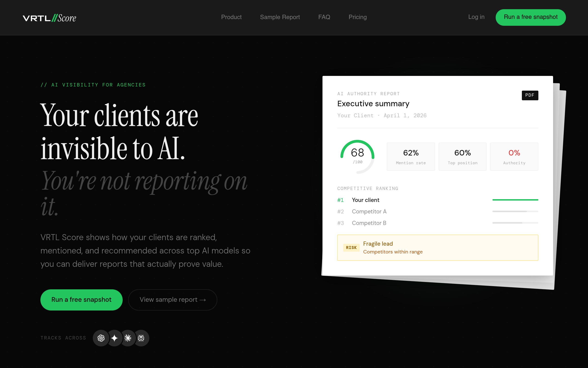This screenshot has height=368, width=588.
Task: Click the Log in link
Action: [x=476, y=17]
